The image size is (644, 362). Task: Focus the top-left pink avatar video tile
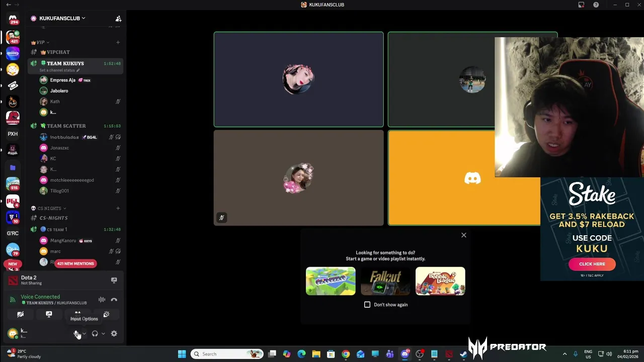(298, 79)
